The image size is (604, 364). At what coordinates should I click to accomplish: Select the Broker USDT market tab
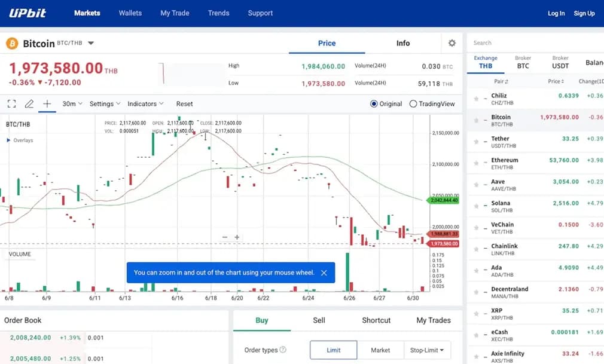click(x=560, y=62)
